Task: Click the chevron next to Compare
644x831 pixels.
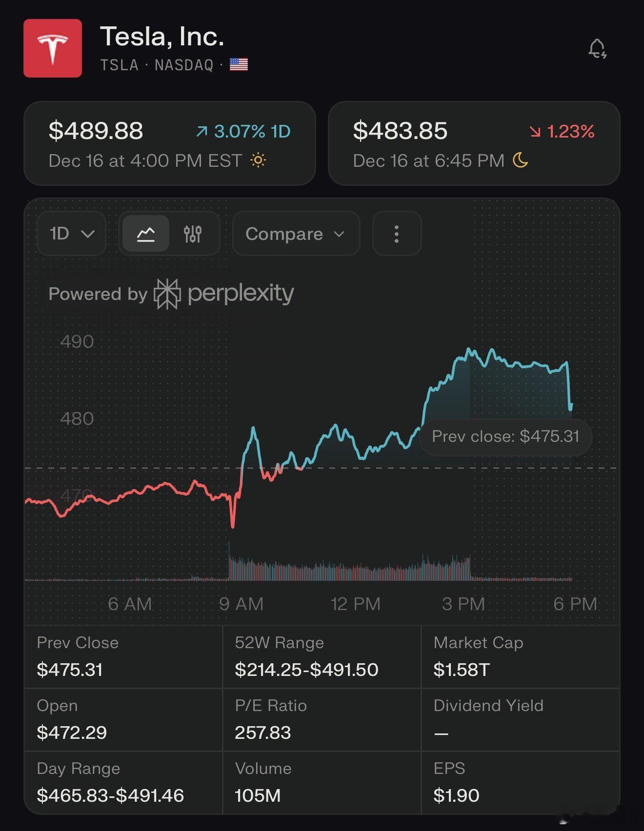Action: point(339,234)
